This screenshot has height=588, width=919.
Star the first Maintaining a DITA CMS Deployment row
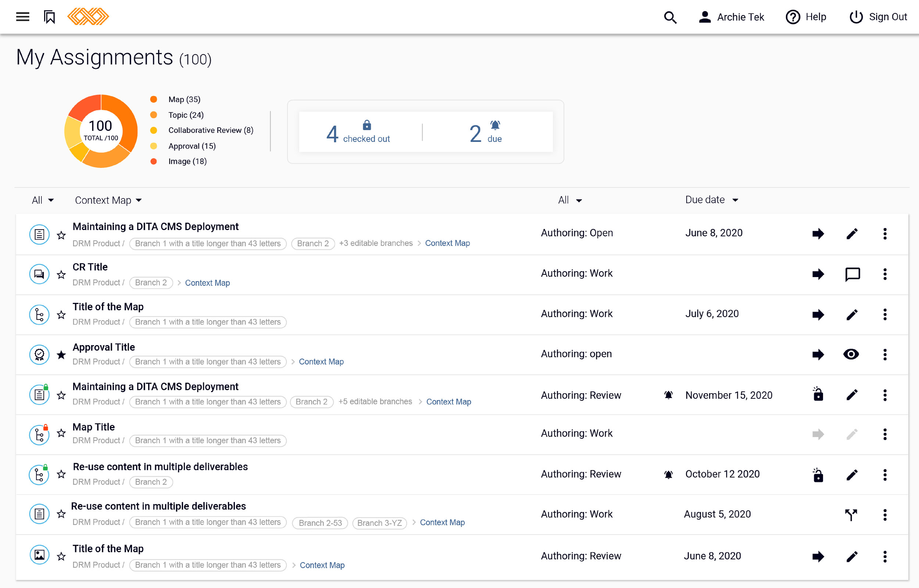click(x=61, y=235)
